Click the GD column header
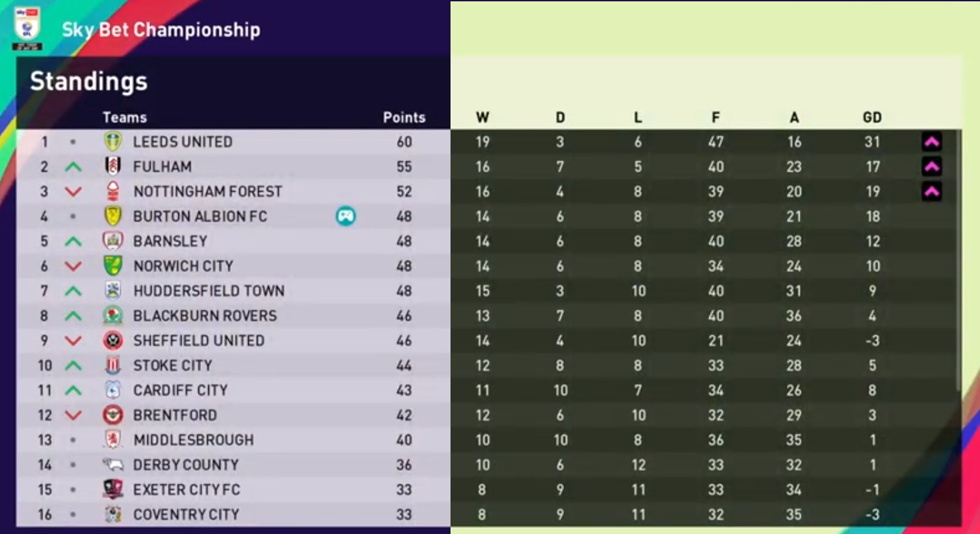 point(872,117)
